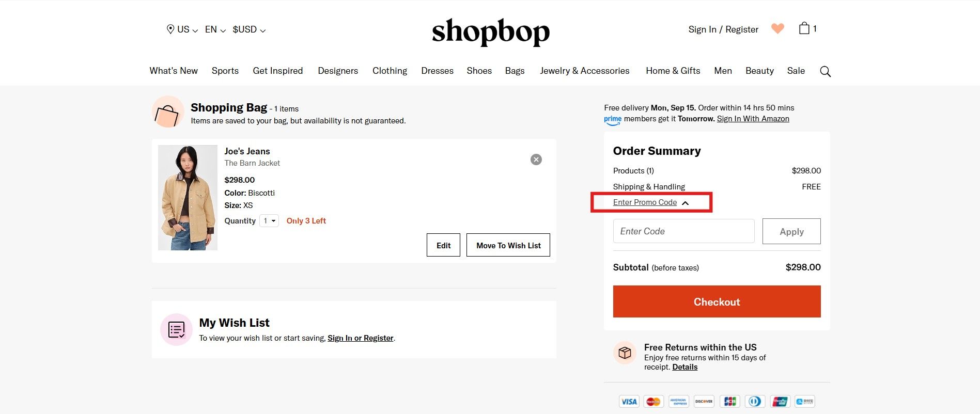Viewport: 980px width, 414px height.
Task: Click the wish list heart icon
Action: tap(777, 28)
